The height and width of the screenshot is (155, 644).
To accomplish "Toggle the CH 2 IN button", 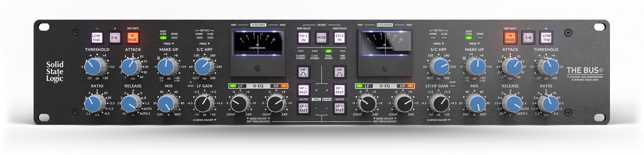I will click(340, 38).
